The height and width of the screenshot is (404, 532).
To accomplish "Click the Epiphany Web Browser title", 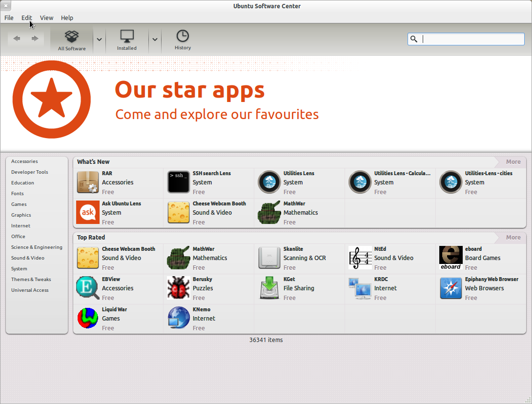I will click(491, 279).
